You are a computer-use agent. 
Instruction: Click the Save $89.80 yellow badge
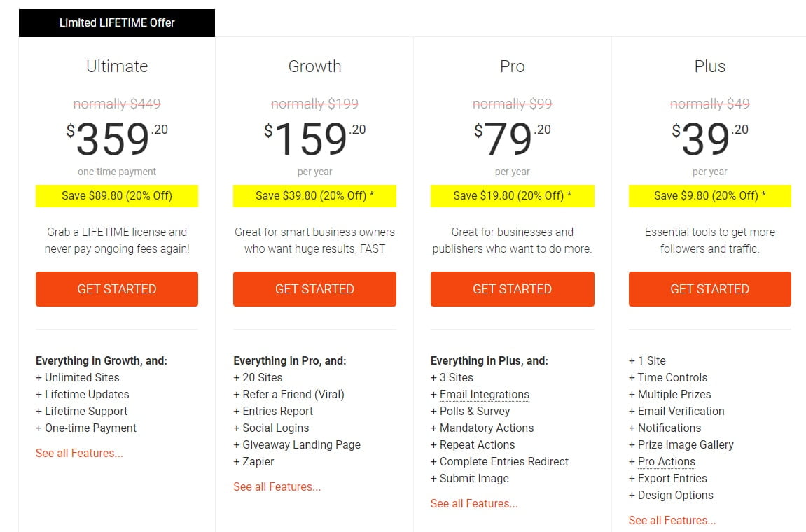pos(116,196)
